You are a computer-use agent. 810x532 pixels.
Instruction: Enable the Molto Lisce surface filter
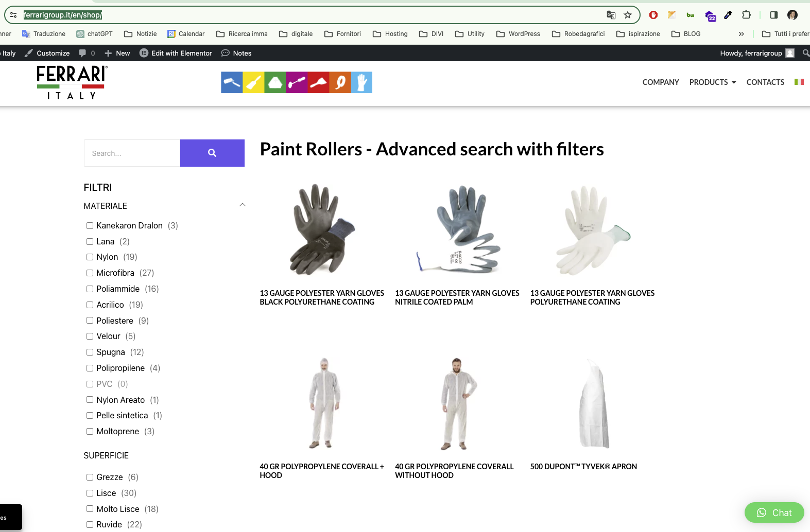coord(90,508)
